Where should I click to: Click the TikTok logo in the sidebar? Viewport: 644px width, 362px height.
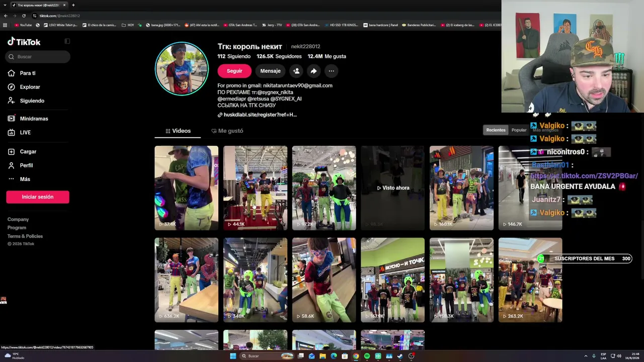pos(24,42)
